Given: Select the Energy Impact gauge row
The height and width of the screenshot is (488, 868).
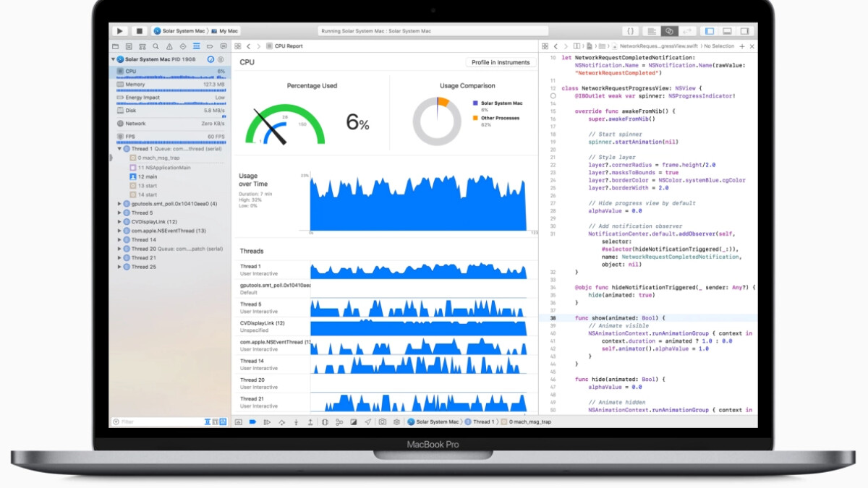Looking at the screenshot, I should click(171, 98).
